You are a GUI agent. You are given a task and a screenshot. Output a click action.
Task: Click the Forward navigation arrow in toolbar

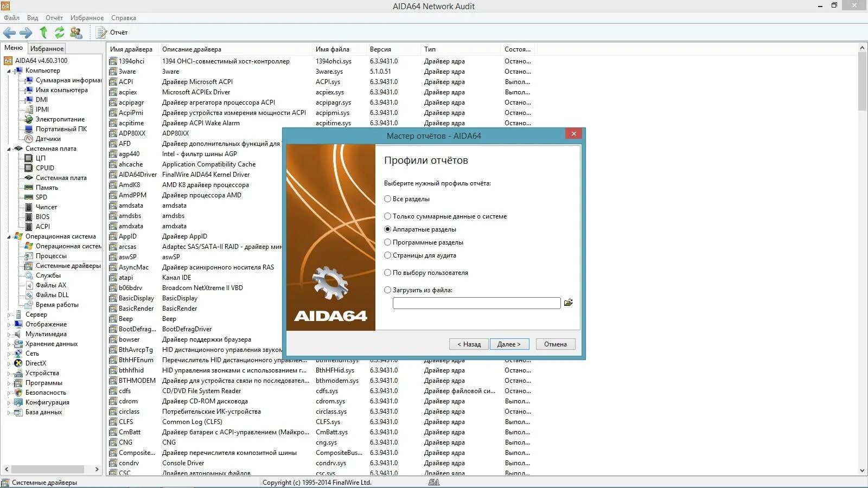[x=26, y=33]
